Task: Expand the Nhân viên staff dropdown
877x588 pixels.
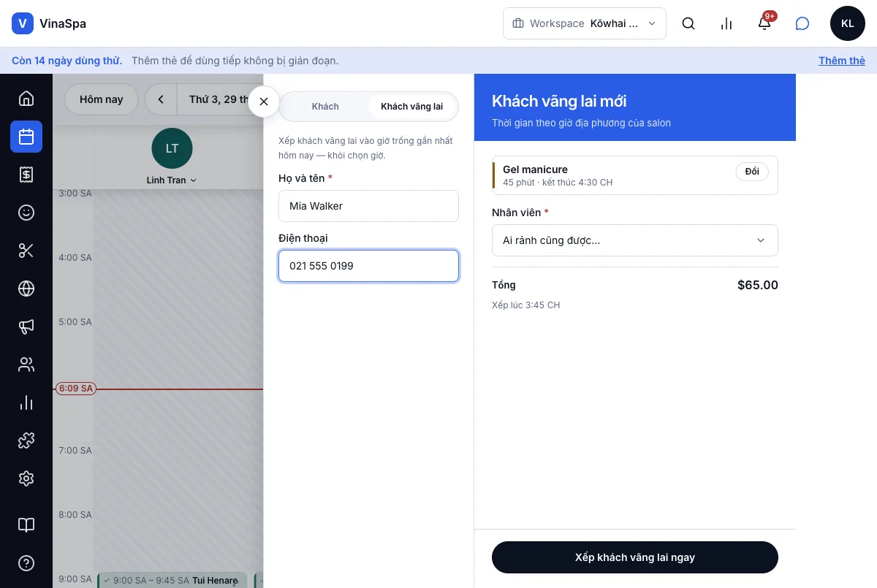Action: [635, 240]
